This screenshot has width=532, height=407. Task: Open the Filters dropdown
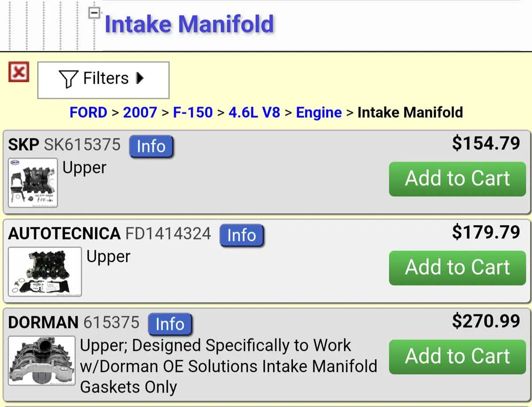[x=103, y=80]
